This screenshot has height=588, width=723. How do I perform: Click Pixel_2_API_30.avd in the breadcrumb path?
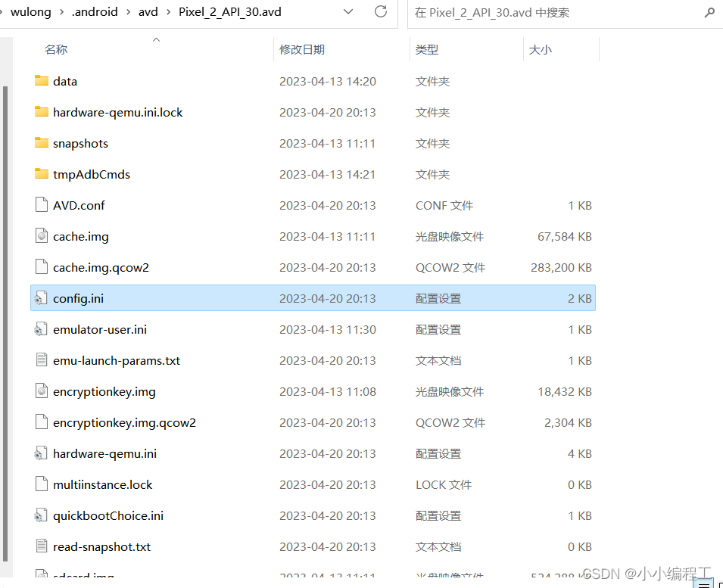(229, 11)
